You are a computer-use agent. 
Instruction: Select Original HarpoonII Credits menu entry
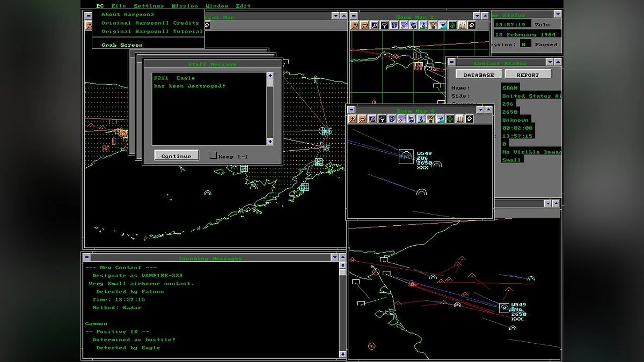pos(150,23)
